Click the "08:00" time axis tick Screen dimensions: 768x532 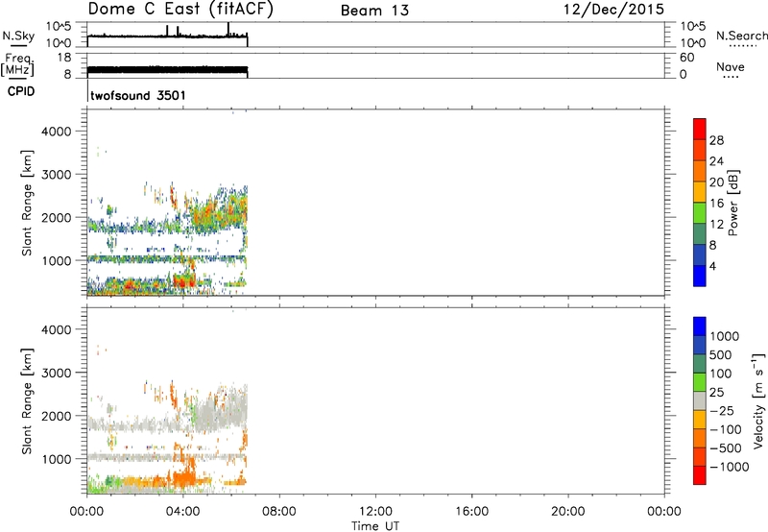279,512
